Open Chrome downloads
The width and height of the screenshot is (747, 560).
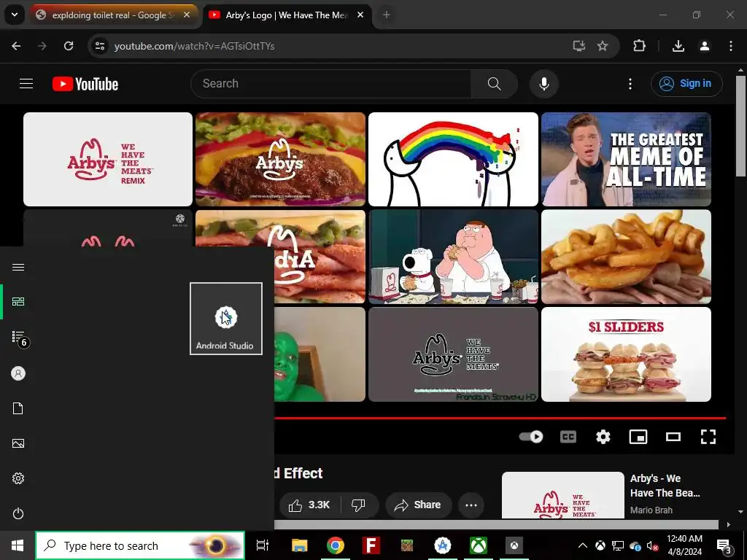click(678, 46)
